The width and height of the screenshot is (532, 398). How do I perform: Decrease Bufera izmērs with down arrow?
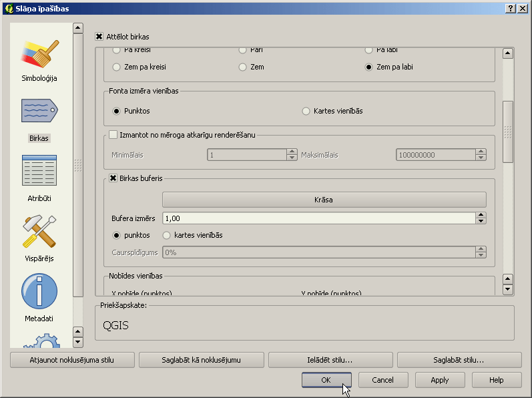[x=481, y=221]
